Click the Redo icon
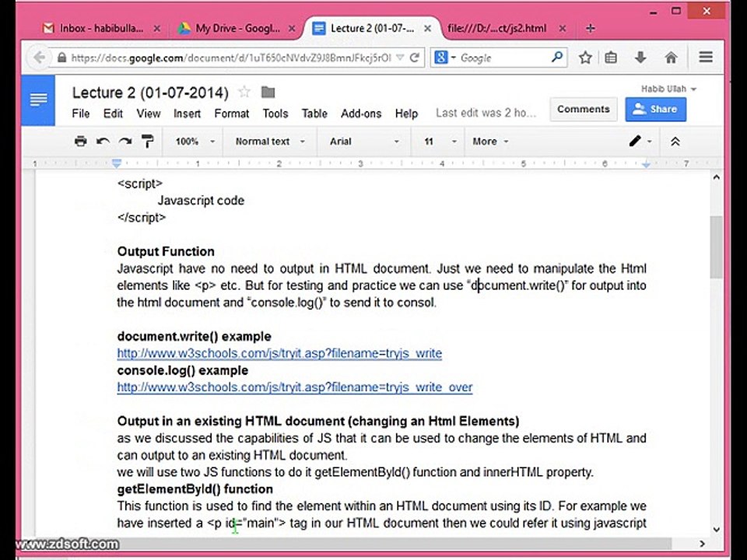 point(125,142)
